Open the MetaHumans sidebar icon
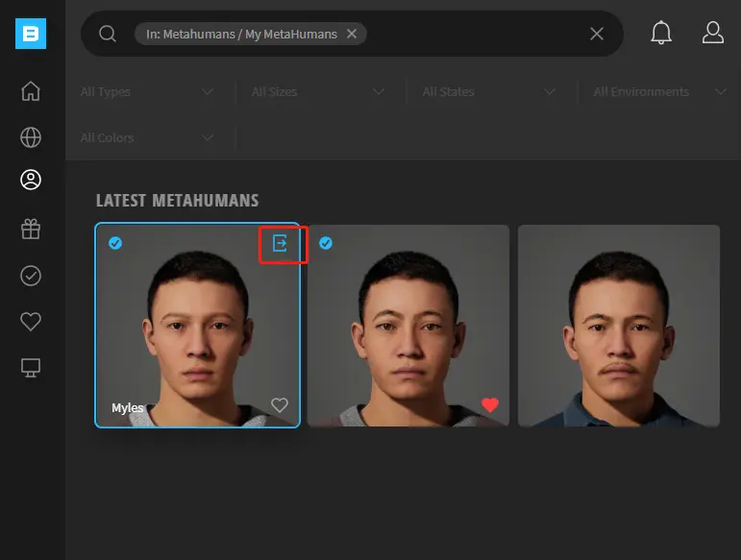The height and width of the screenshot is (560, 741). click(x=31, y=180)
